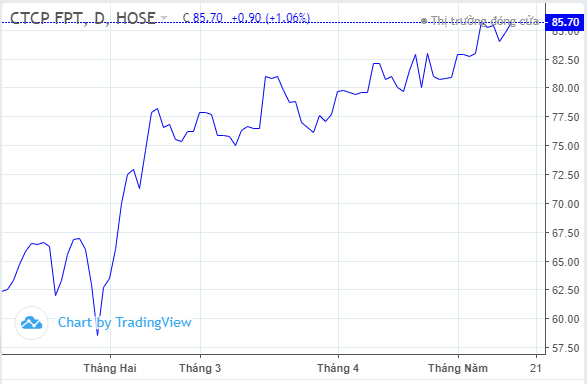The height and width of the screenshot is (384, 587).
Task: Click the 67.50 price scale label
Action: (x=566, y=233)
